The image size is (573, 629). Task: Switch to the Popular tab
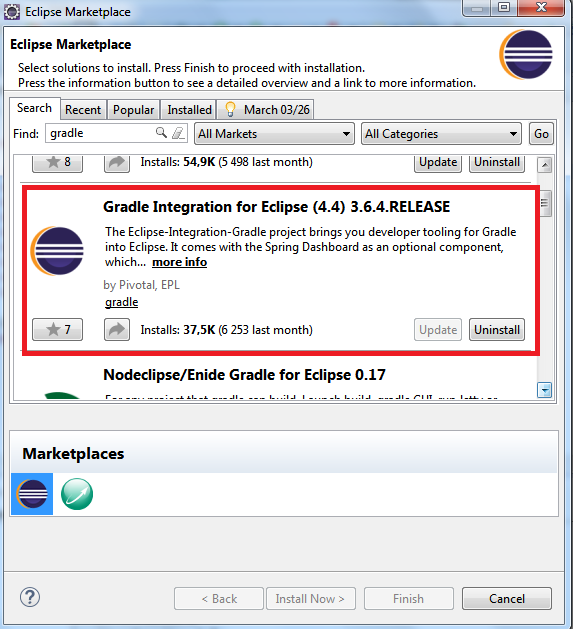(x=133, y=110)
